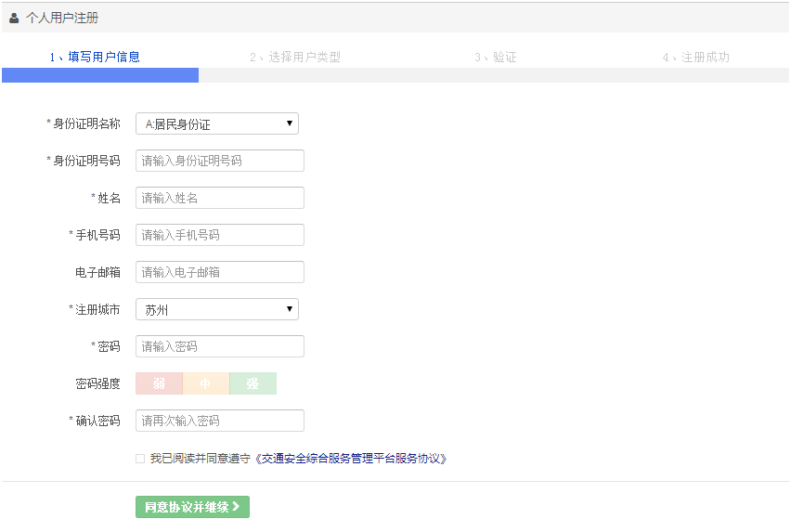790x532 pixels.
Task: Click the 强 password strength indicator
Action: tap(253, 383)
